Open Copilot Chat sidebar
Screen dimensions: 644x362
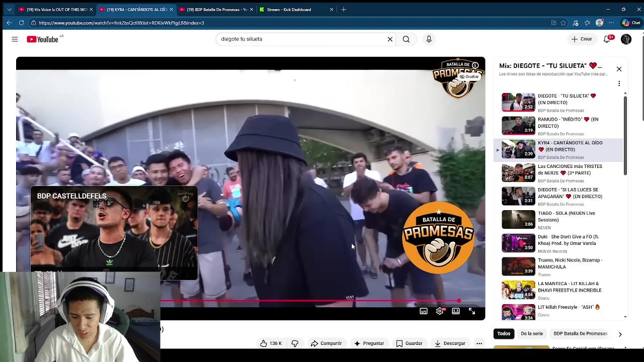pyautogui.click(x=631, y=23)
